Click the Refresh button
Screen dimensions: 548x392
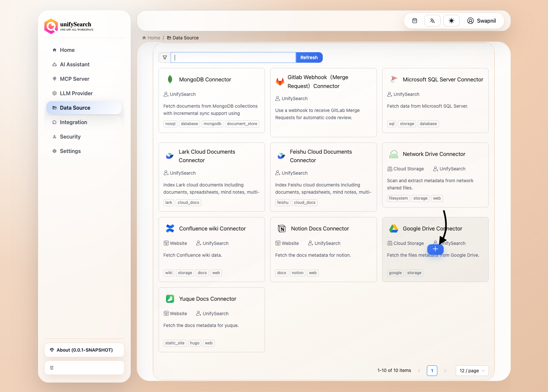pyautogui.click(x=309, y=57)
